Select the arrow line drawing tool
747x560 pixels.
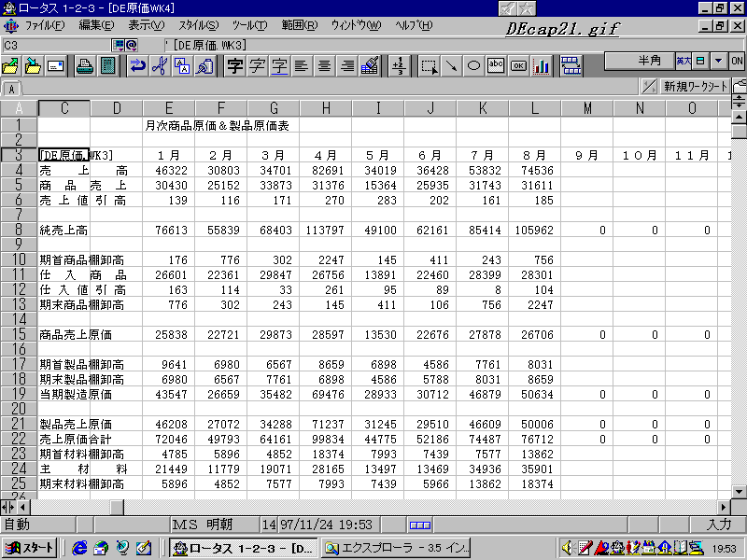point(451,65)
